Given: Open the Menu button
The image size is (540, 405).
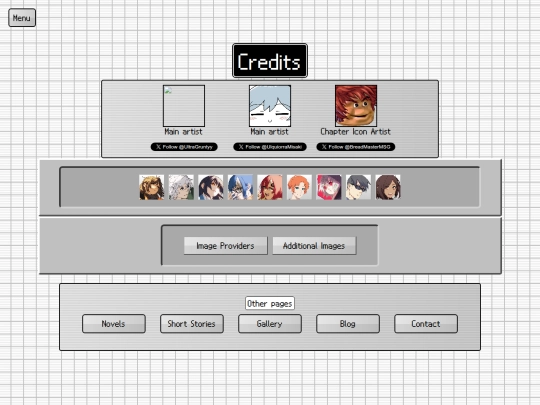Looking at the screenshot, I should pos(22,18).
